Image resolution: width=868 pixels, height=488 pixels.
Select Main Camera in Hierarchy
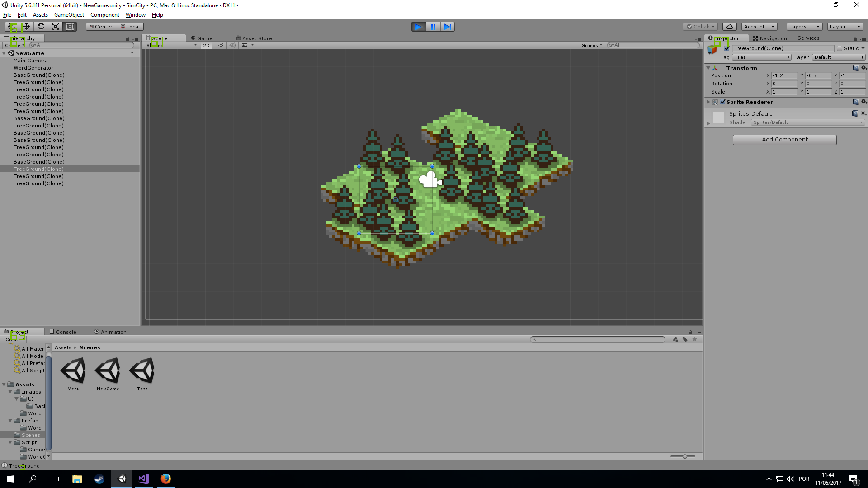[x=31, y=61]
